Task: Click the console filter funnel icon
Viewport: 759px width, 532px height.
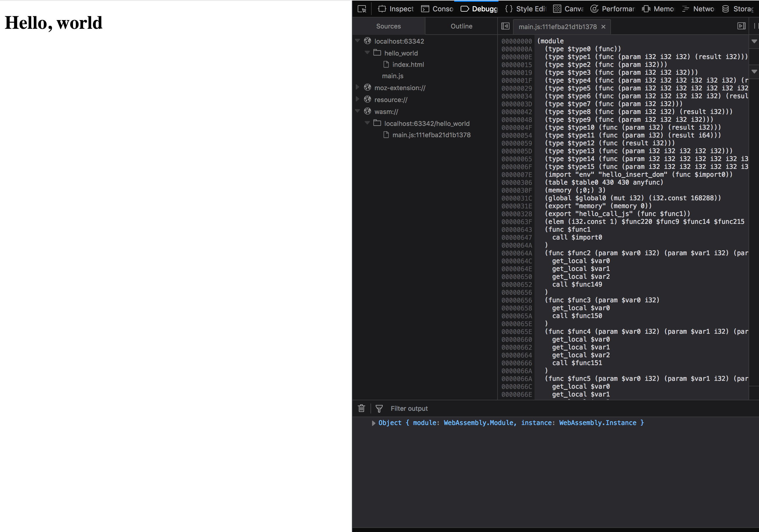Action: pyautogui.click(x=379, y=408)
